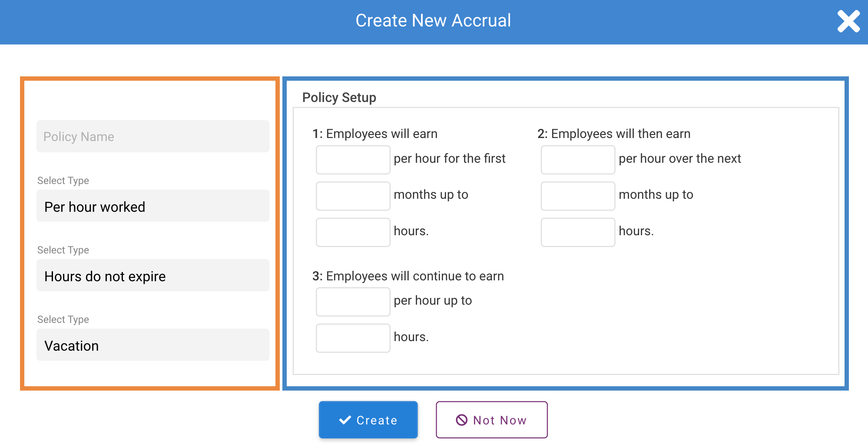Image resolution: width=868 pixels, height=447 pixels.
Task: Close the Create New Accrual dialog
Action: tap(848, 21)
